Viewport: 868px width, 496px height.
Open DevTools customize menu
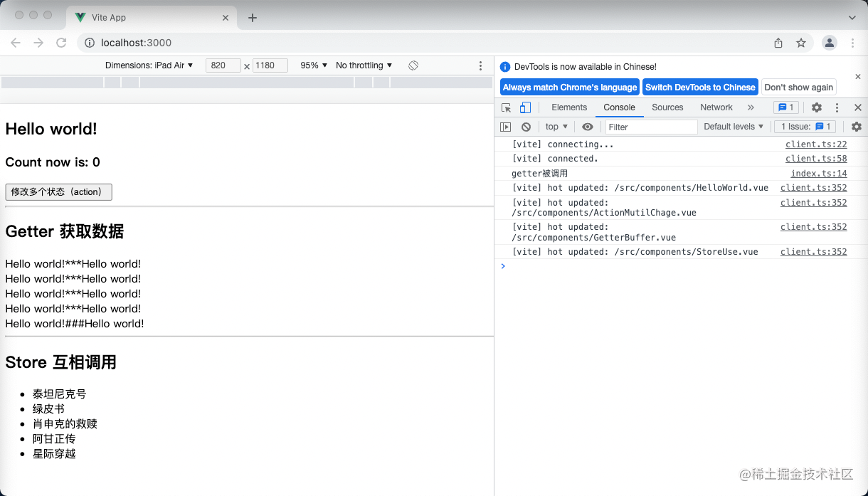[837, 107]
